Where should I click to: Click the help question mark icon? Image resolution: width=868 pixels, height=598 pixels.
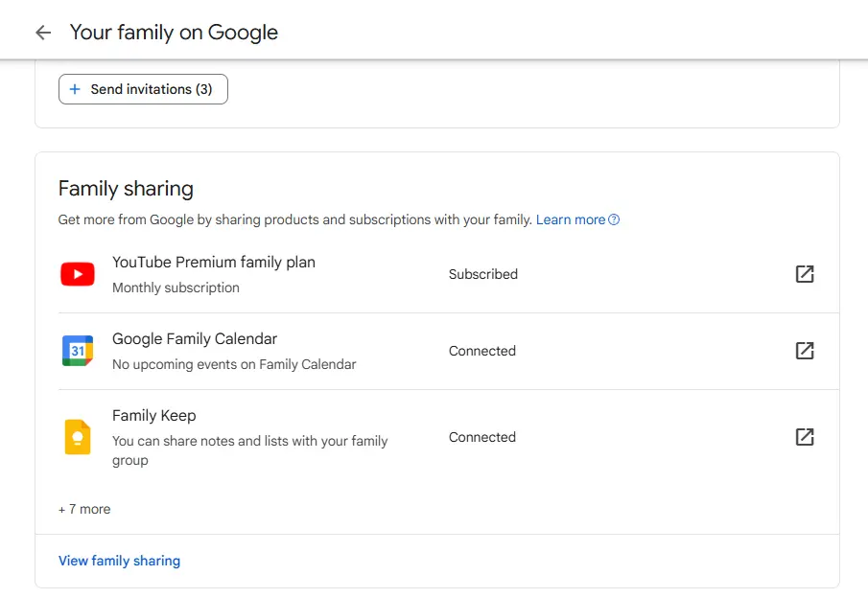click(614, 219)
